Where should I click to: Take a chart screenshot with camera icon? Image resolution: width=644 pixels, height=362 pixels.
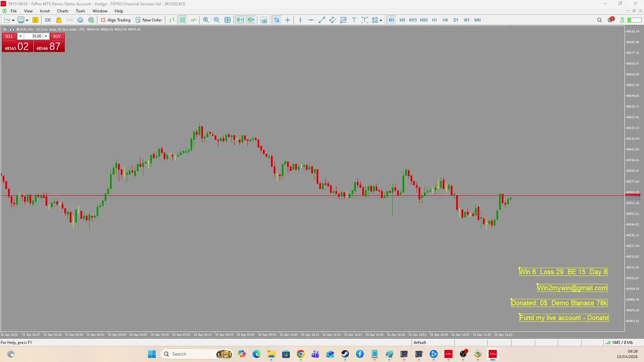click(264, 20)
